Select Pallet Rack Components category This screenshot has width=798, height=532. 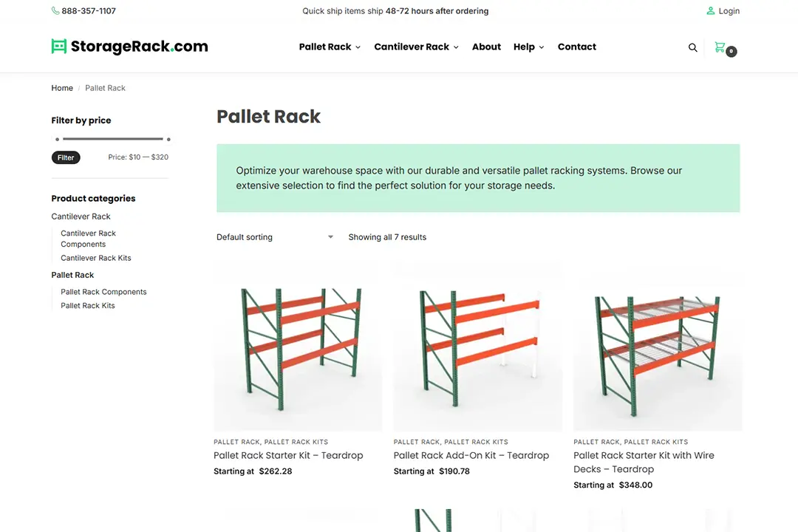[x=103, y=292]
